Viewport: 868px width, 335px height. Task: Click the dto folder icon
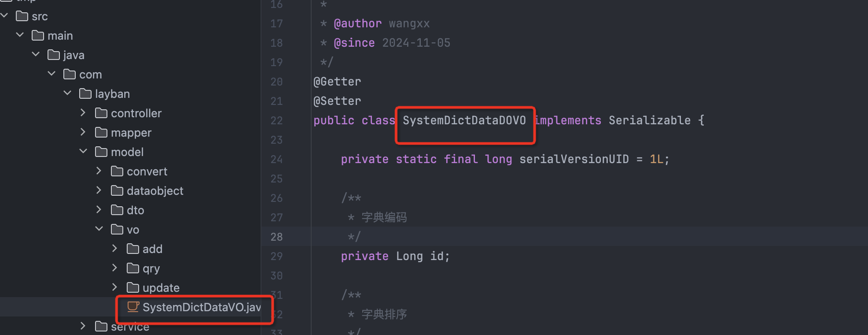[x=117, y=210]
